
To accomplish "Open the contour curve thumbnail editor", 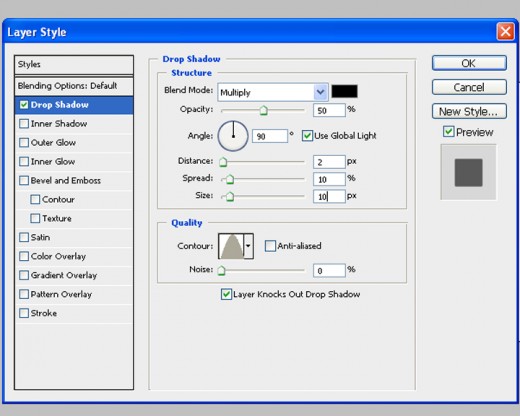I will click(x=231, y=246).
